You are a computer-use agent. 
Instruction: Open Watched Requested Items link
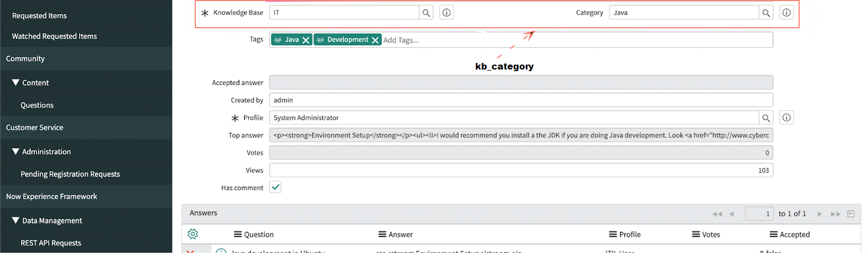coord(54,36)
